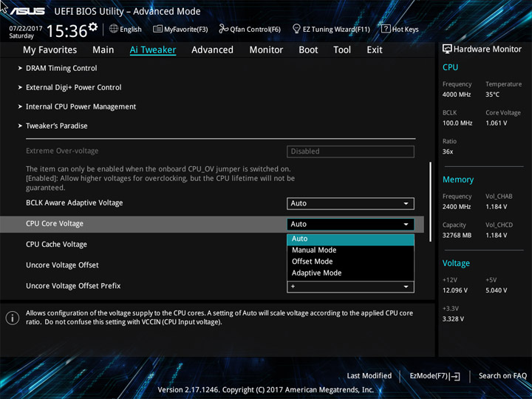Select the CPU Core Voltage row label
This screenshot has width=532, height=399.
click(x=55, y=224)
